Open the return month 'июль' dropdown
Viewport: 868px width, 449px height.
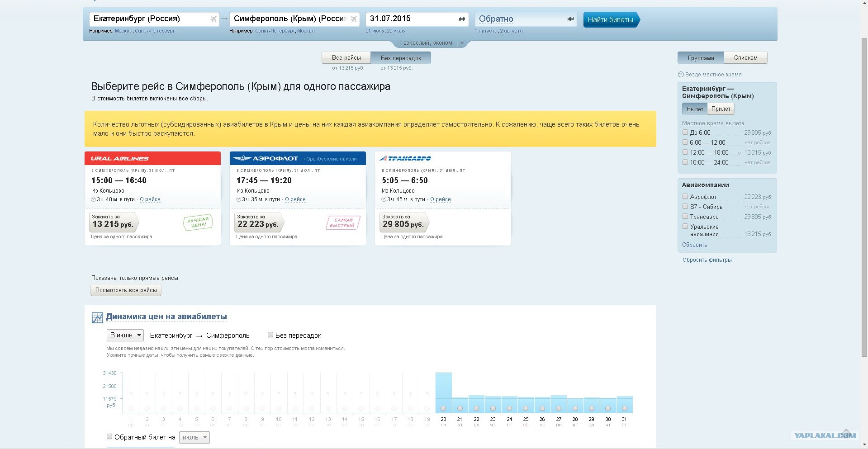tap(194, 437)
